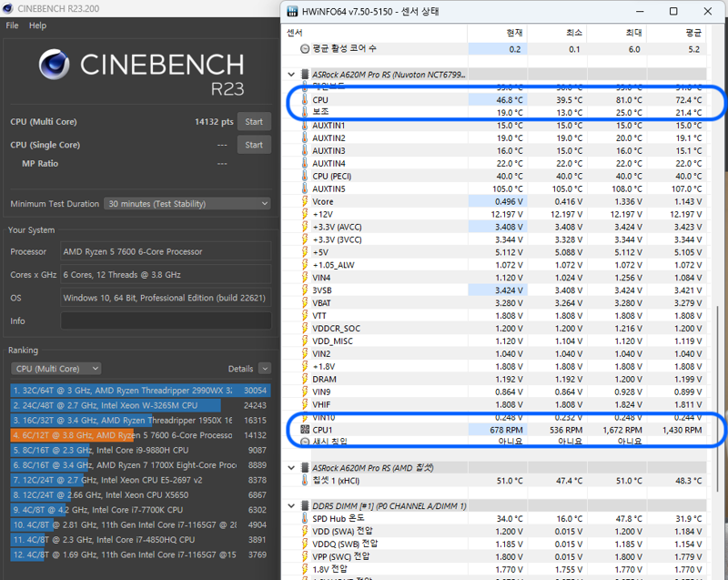
Task: Click the voltage icon beside +5V
Action: point(305,252)
